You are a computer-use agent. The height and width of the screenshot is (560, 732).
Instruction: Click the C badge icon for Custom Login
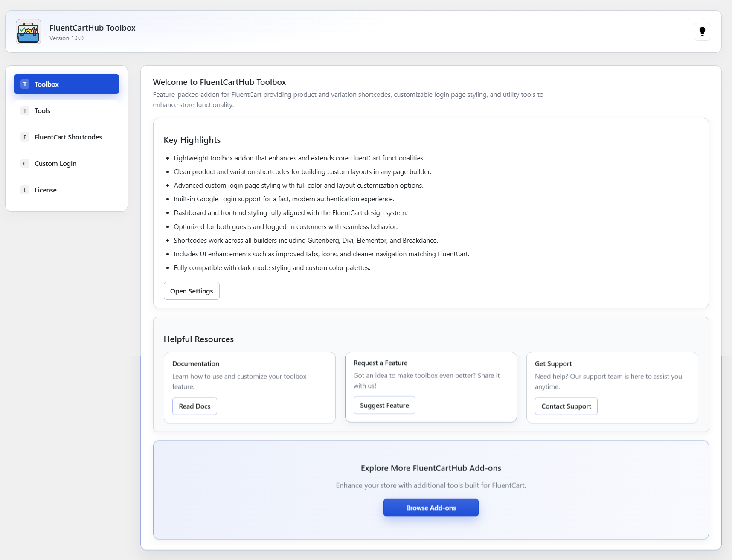click(x=25, y=163)
